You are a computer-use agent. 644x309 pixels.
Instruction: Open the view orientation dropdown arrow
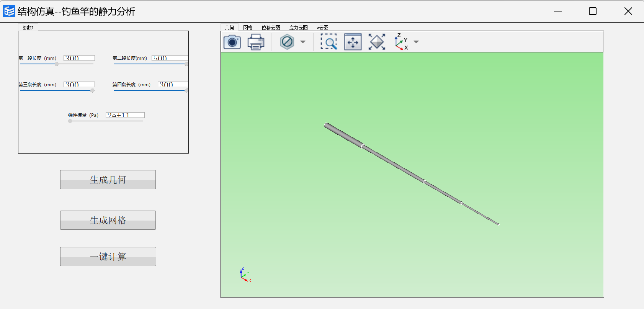416,42
